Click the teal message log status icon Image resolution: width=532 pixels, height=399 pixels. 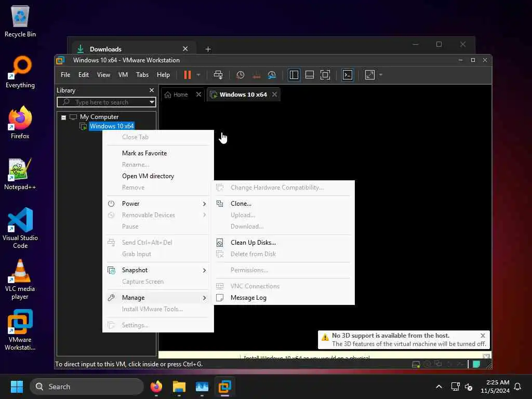(x=476, y=364)
